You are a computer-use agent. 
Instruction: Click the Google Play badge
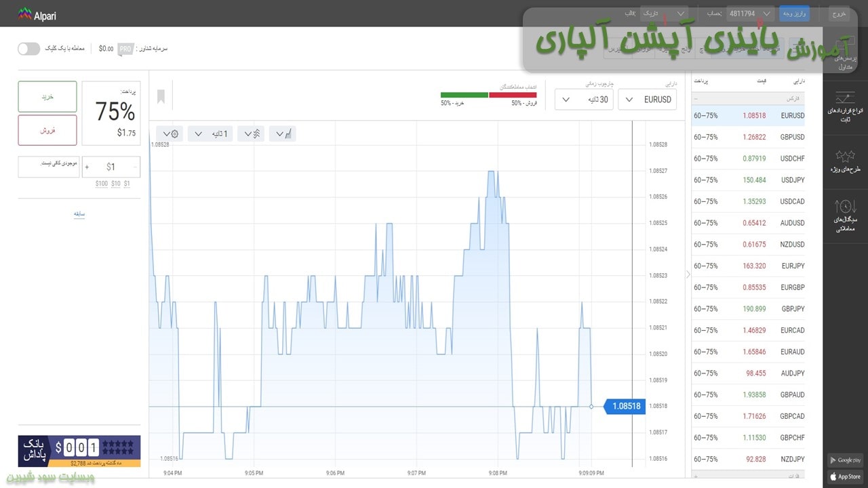(845, 460)
